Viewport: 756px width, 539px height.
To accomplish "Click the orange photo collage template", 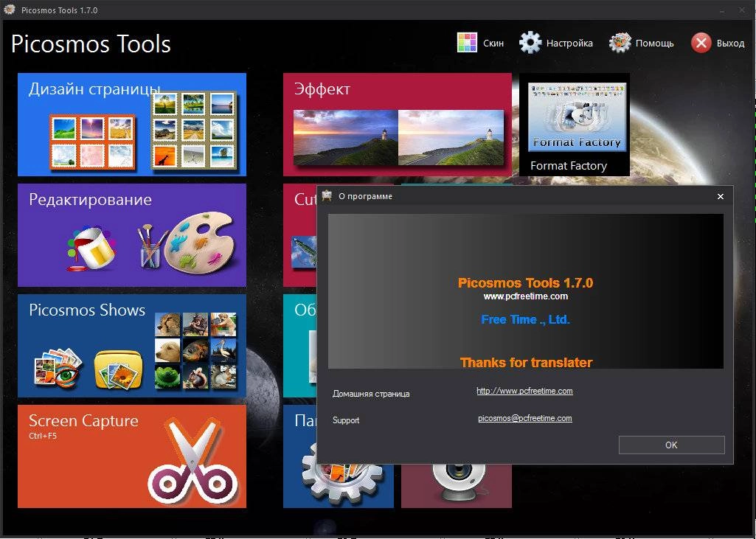I will coord(92,142).
